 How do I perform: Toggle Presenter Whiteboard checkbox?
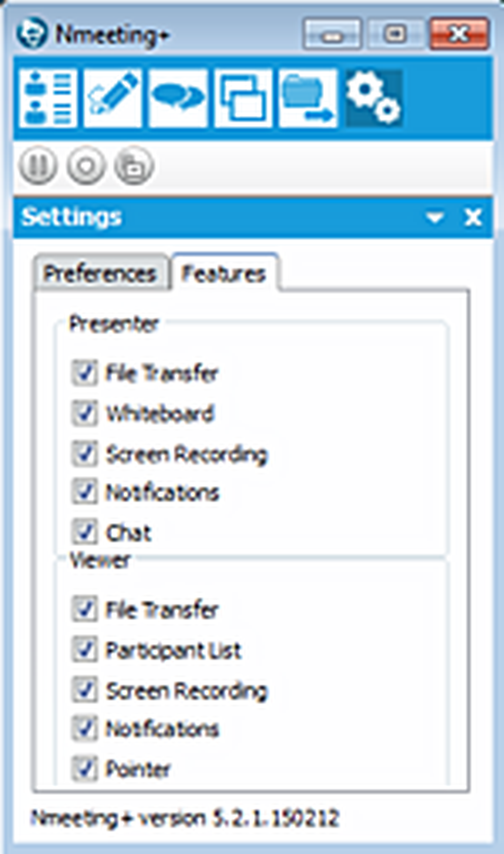pyautogui.click(x=84, y=413)
